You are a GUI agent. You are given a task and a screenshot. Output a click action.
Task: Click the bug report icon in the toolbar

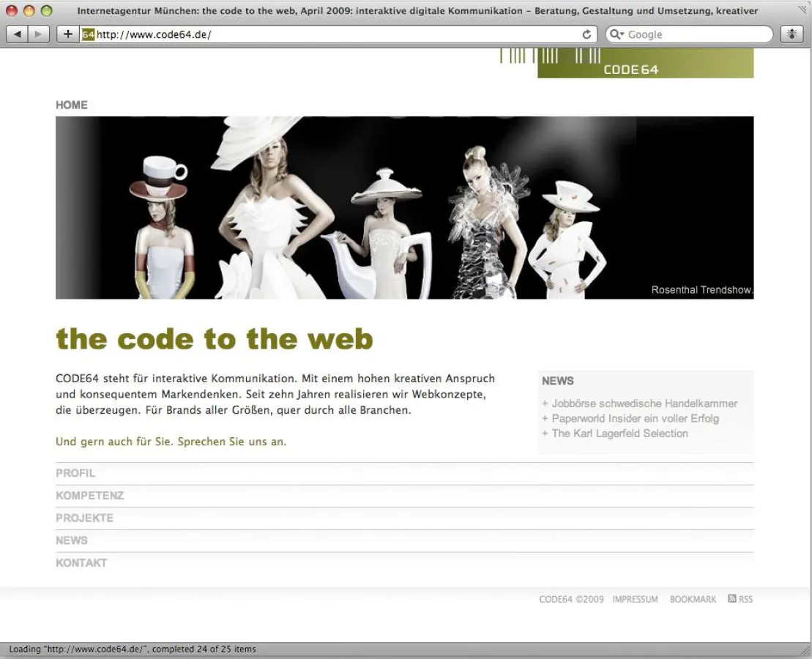pyautogui.click(x=791, y=34)
